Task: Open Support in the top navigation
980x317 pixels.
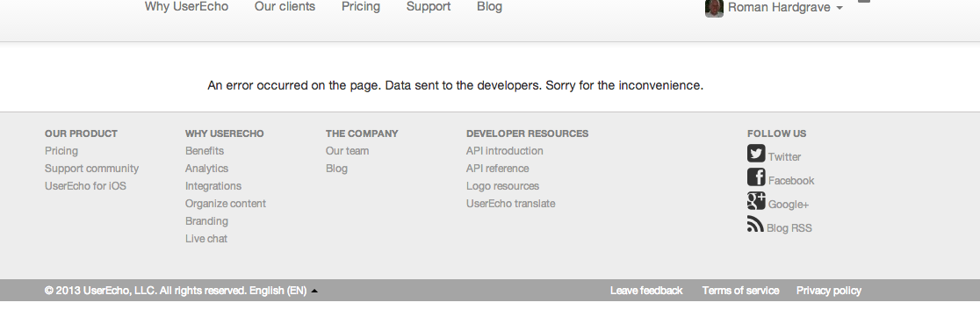Action: point(429,7)
